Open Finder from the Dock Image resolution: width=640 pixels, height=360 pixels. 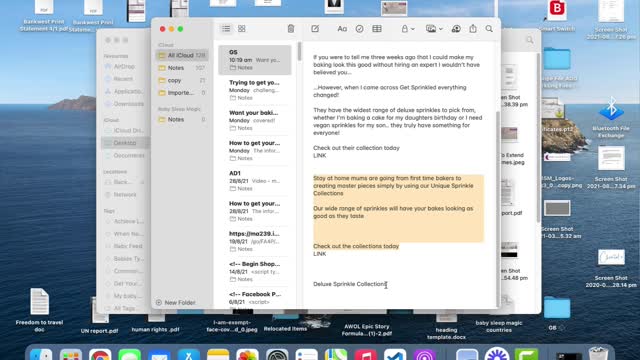[x=41, y=355]
